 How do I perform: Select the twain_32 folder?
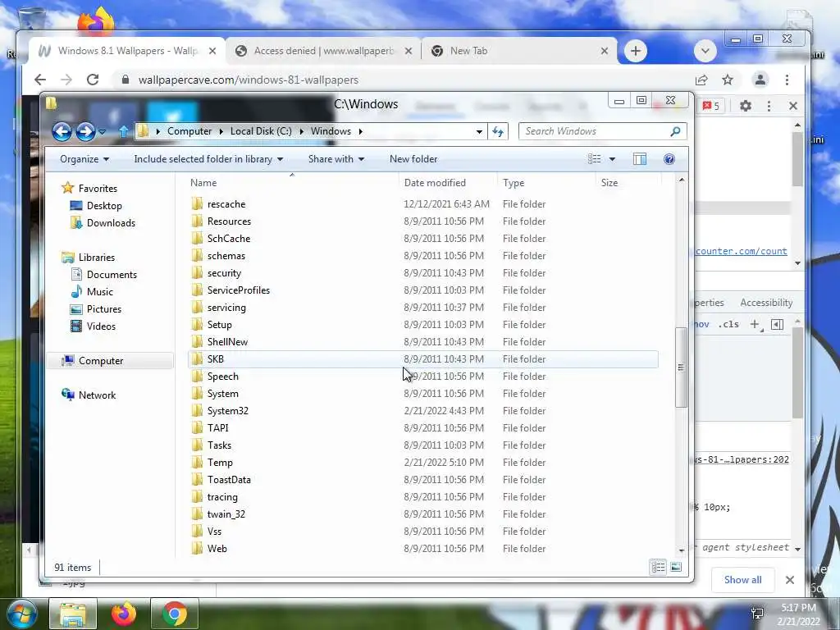[226, 514]
